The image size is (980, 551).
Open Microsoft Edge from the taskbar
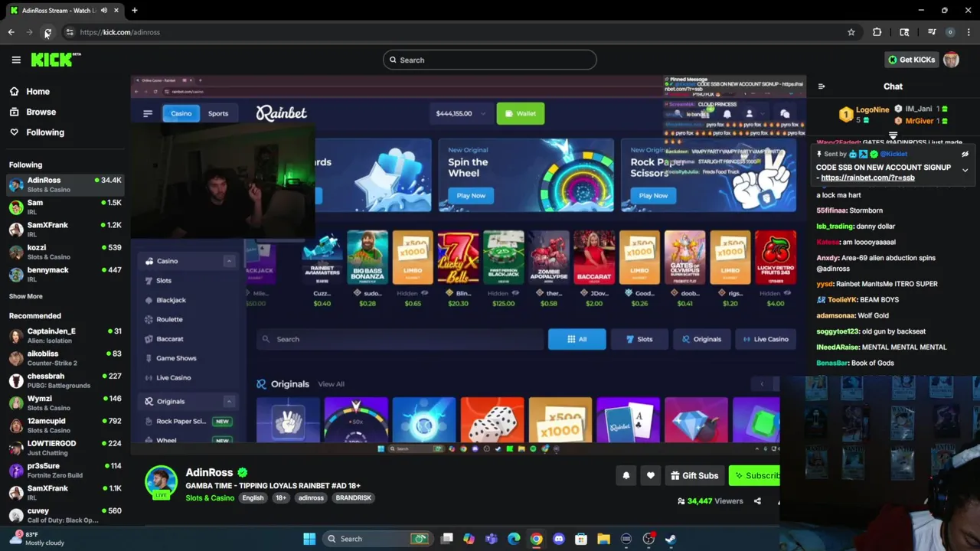pyautogui.click(x=514, y=539)
